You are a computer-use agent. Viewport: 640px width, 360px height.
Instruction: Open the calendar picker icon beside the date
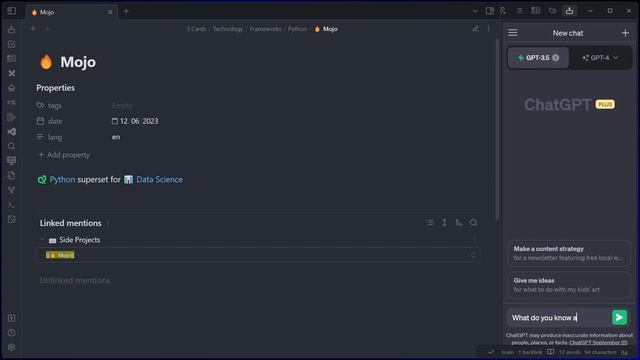tap(115, 121)
